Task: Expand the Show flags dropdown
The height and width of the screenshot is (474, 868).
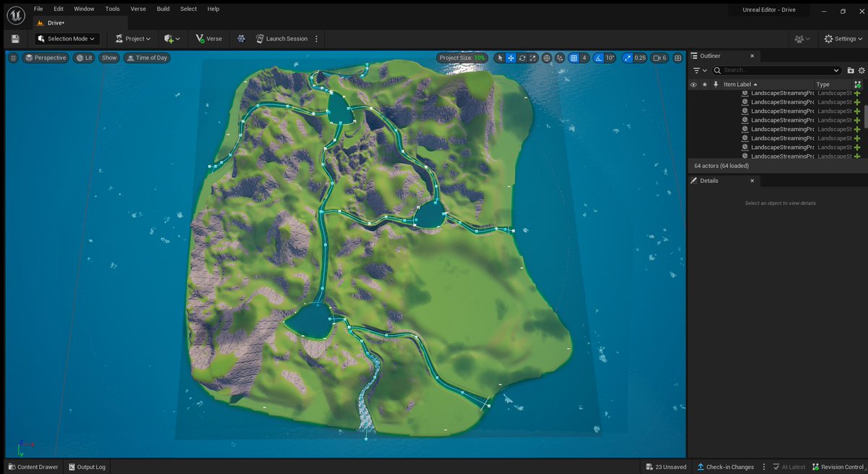Action: click(x=109, y=57)
